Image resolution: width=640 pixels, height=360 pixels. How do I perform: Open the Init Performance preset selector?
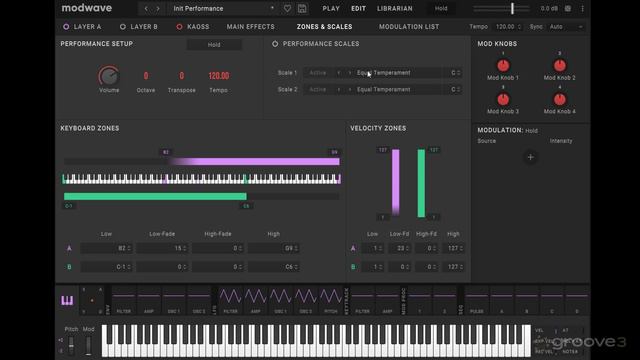(x=223, y=8)
